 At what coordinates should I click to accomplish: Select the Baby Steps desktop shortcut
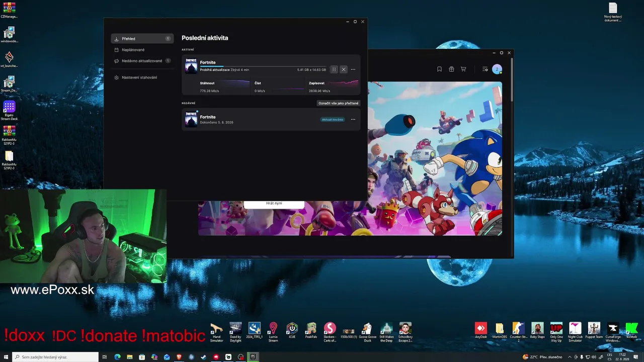[537, 330]
